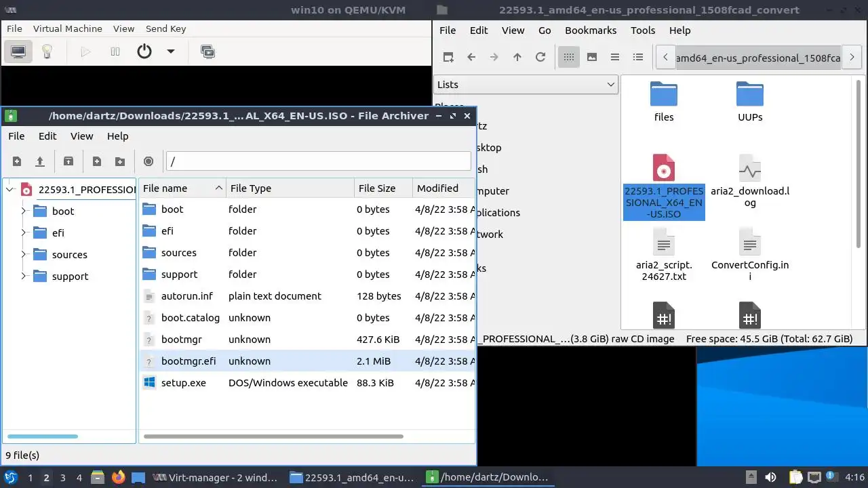Sort archive by File Type column
Viewport: 868px width, 488px height.
(290, 188)
